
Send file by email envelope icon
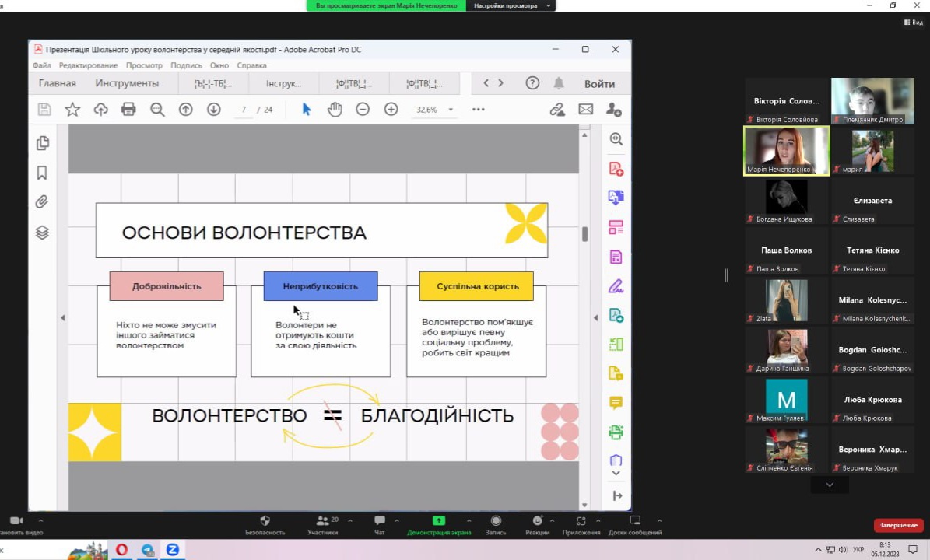click(585, 110)
